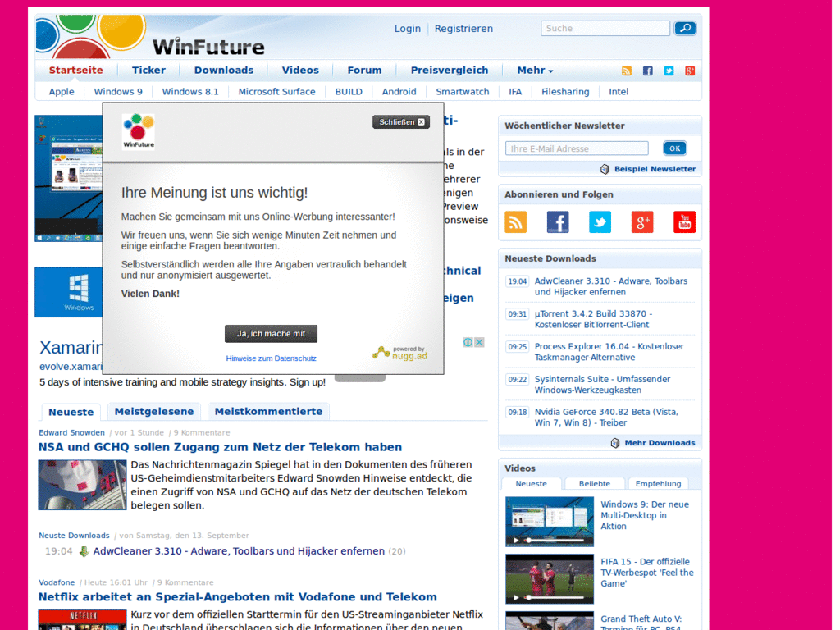Viewport: 840px width, 630px height.
Task: Click the orange RSS icon under Abonnieren und Folgen
Action: [x=515, y=221]
